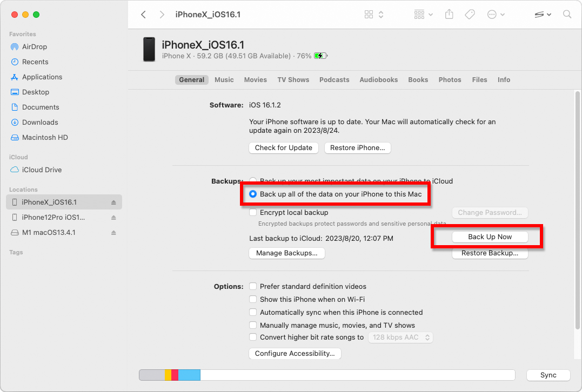The height and width of the screenshot is (392, 582).
Task: Click Check for Update button
Action: pos(284,147)
